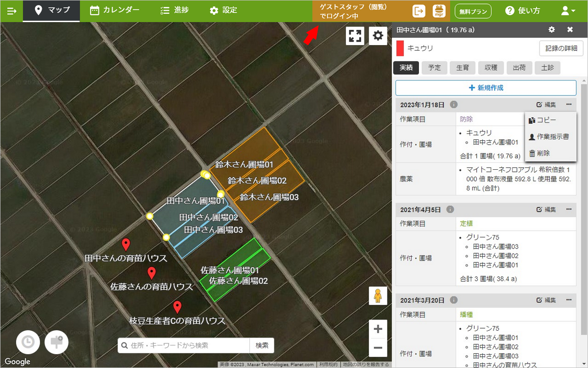Click 編集 for the 2021年3月20日 record

click(546, 300)
